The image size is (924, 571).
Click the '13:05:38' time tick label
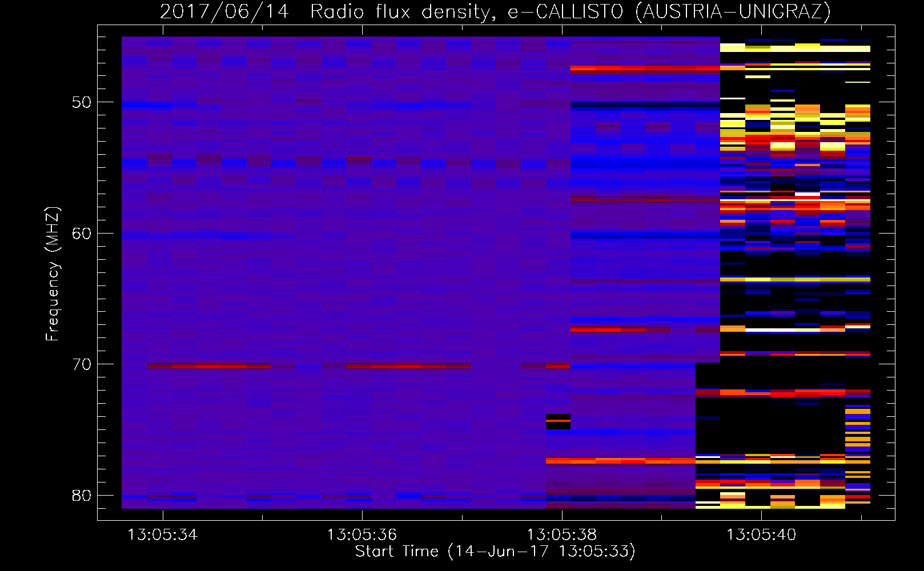coord(562,535)
